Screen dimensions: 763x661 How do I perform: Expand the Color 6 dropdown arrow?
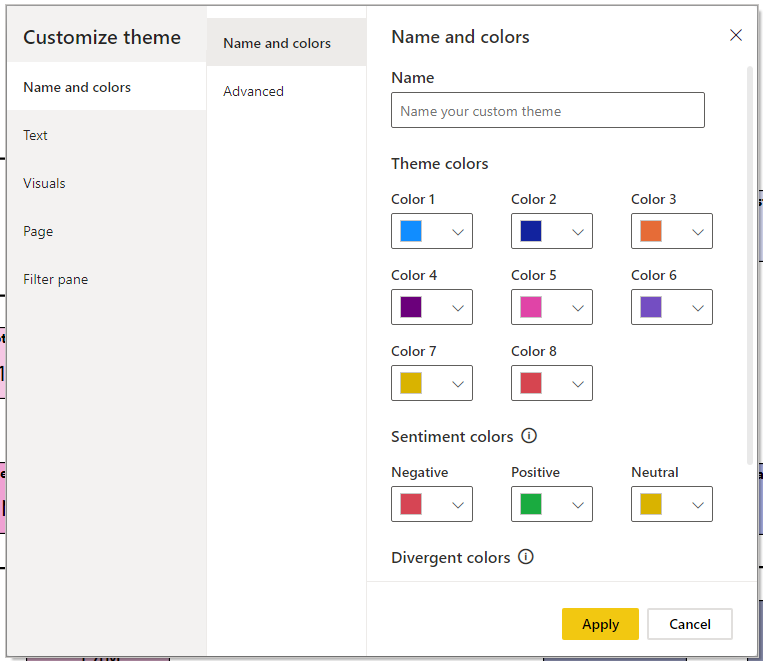coord(698,308)
